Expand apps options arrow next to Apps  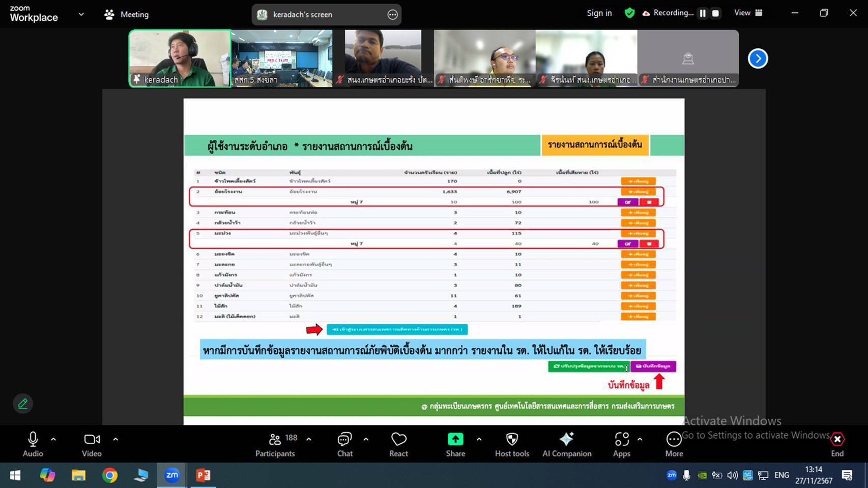640,439
